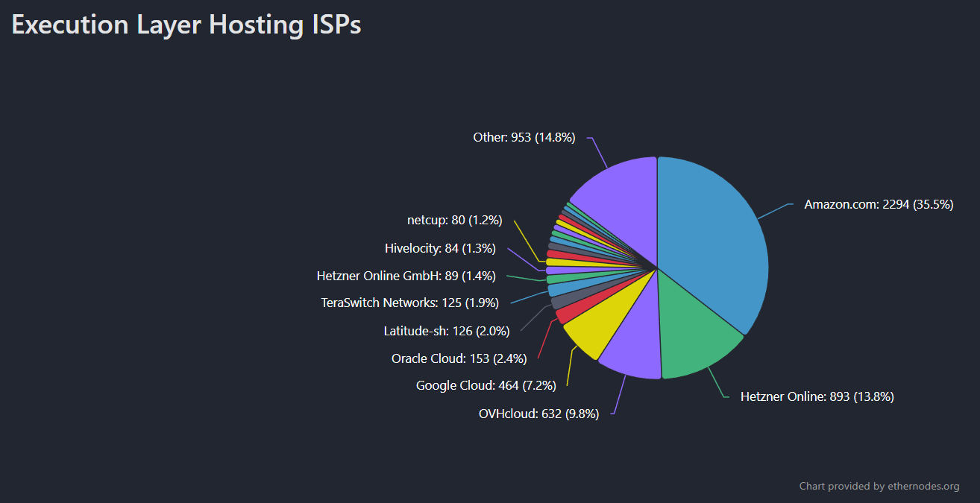Click the Amazon.com: 2294 (35.5%) label
The width and height of the screenshot is (980, 503).
[879, 204]
